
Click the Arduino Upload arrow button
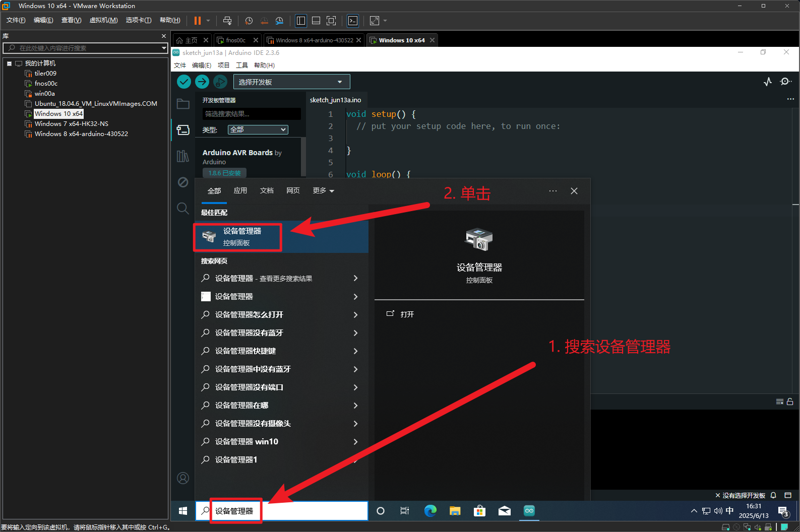(202, 81)
